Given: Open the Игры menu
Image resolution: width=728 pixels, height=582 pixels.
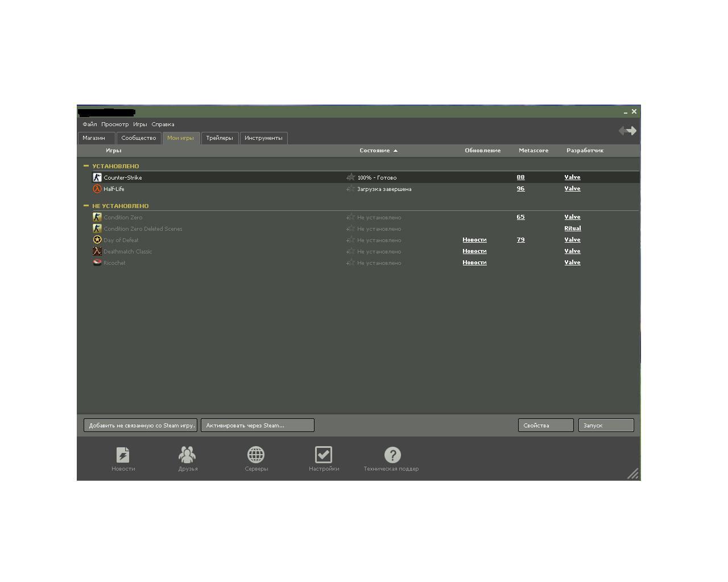Looking at the screenshot, I should (140, 124).
